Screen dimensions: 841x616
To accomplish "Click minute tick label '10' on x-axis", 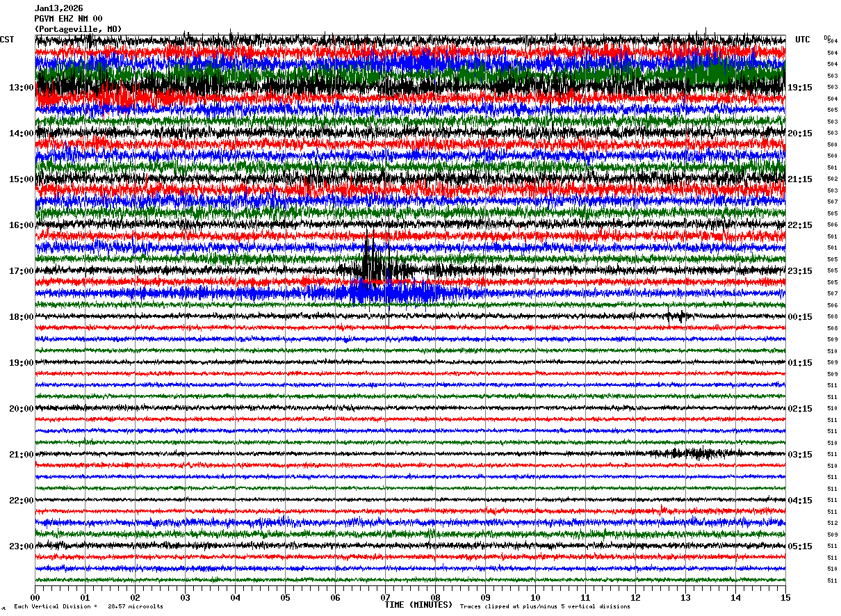I will click(535, 597).
